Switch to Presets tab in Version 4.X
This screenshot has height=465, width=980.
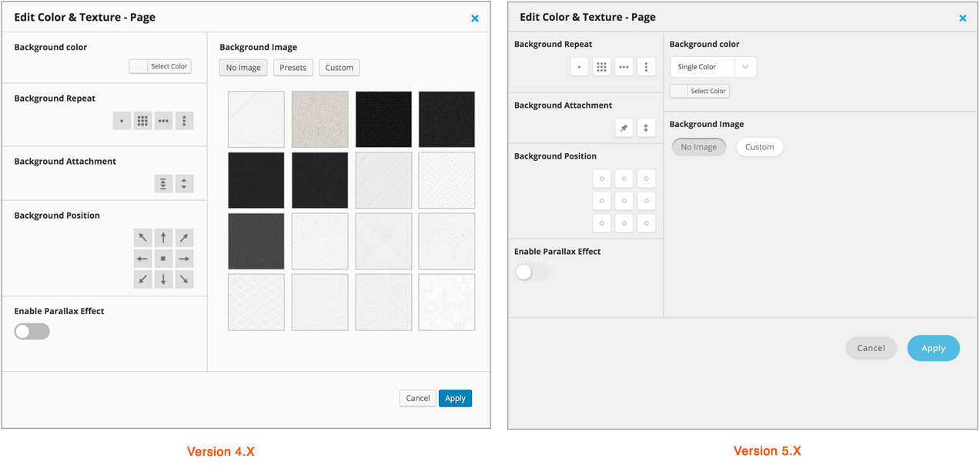coord(293,68)
